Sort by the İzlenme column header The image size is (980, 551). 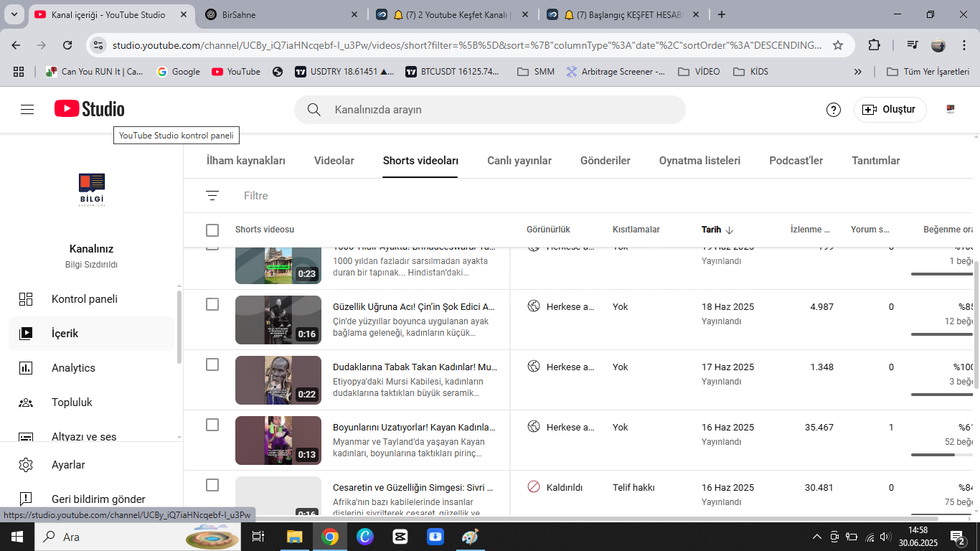[810, 230]
